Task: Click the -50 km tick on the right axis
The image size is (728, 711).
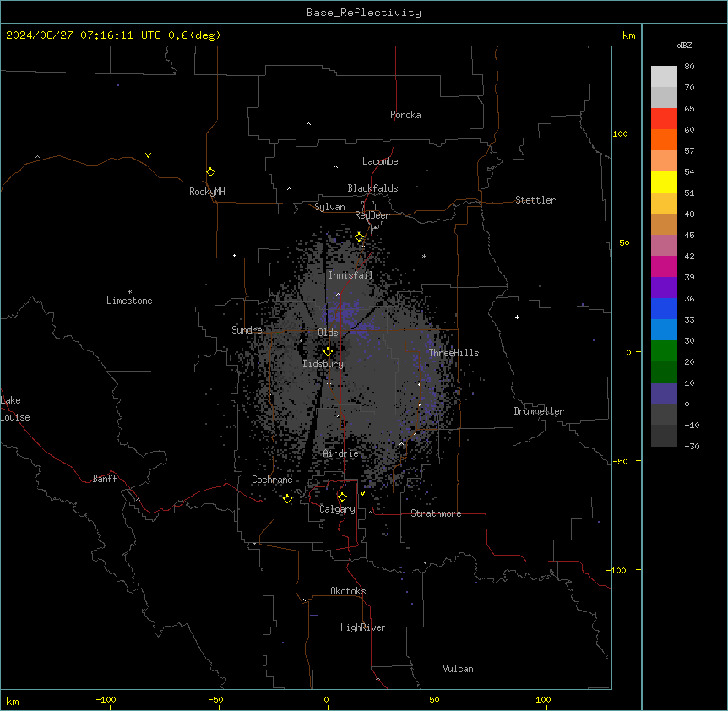Action: tap(620, 461)
